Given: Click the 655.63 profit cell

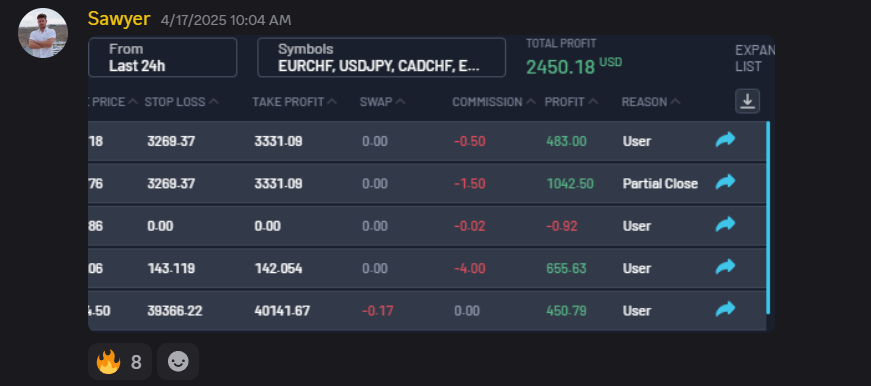Looking at the screenshot, I should (x=566, y=269).
